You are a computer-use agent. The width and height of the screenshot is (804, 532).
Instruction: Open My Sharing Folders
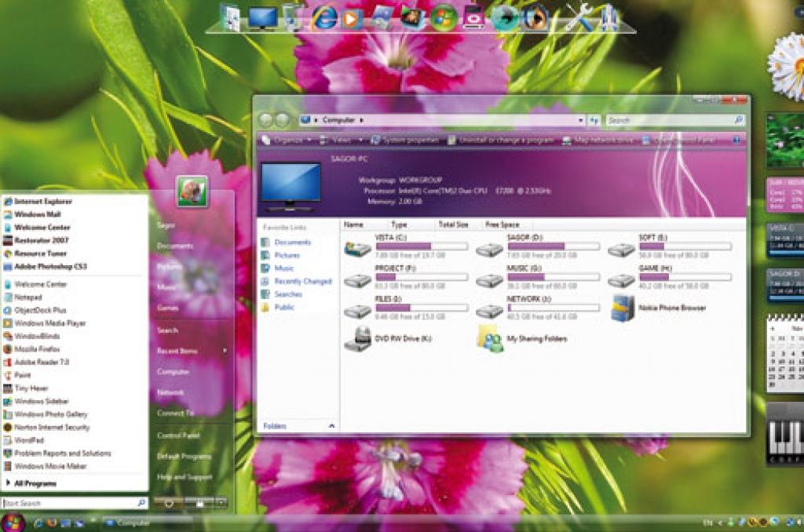click(x=490, y=338)
